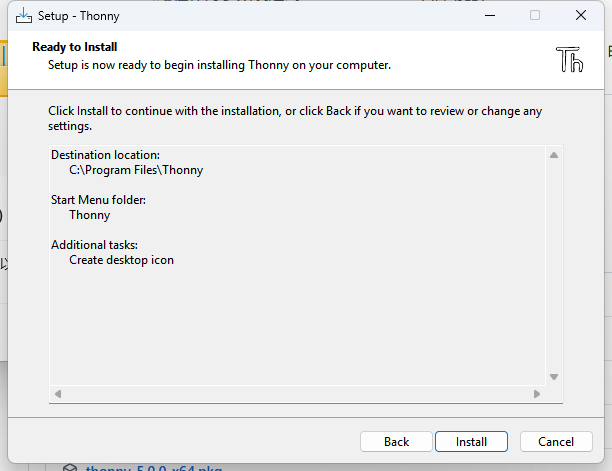Click the scroll down arrow in summary box
The height and width of the screenshot is (471, 612).
pyautogui.click(x=554, y=377)
